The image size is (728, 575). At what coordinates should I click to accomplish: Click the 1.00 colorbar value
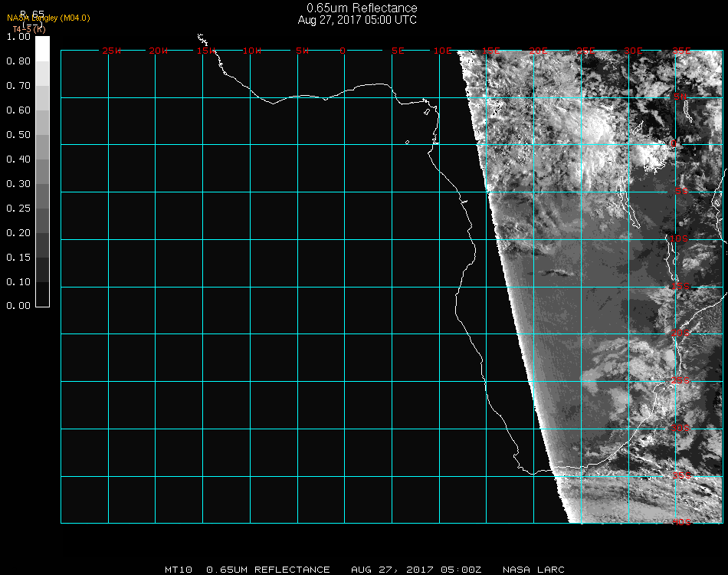pos(18,36)
